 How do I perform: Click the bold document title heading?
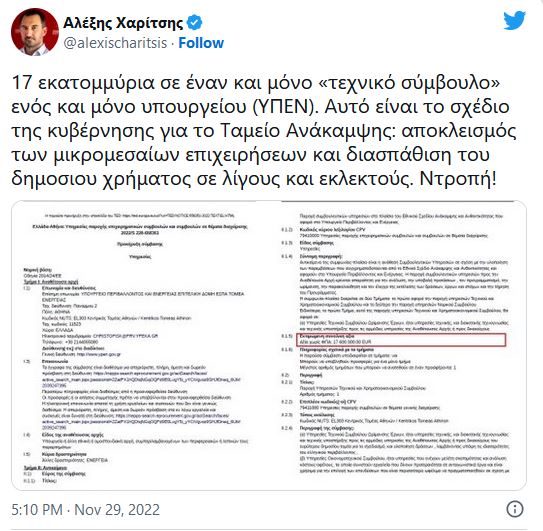(140, 229)
